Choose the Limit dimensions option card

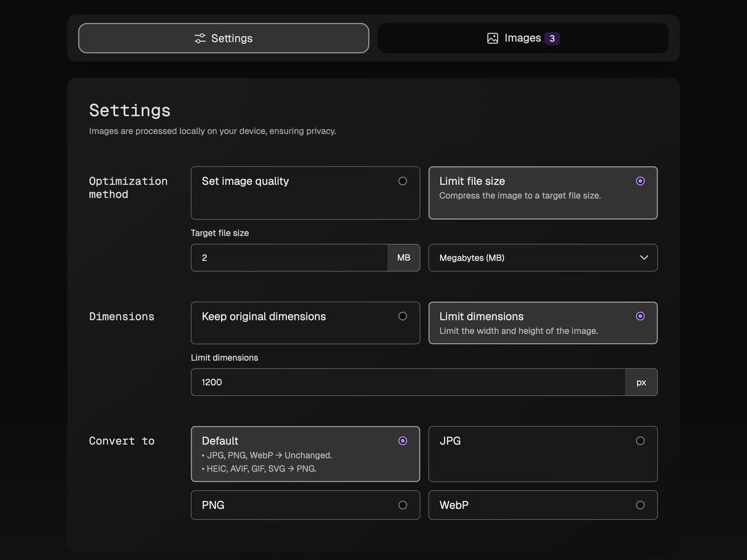click(x=542, y=322)
